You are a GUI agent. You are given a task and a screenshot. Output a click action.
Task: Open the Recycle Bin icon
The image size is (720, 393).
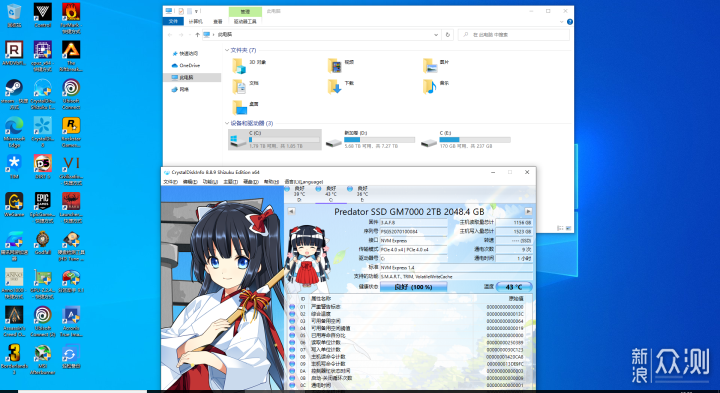click(14, 15)
